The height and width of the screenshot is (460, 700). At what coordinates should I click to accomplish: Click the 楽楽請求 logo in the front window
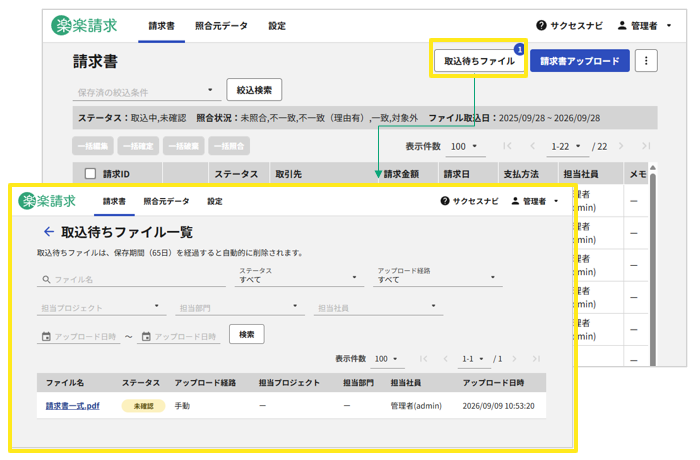pos(47,201)
